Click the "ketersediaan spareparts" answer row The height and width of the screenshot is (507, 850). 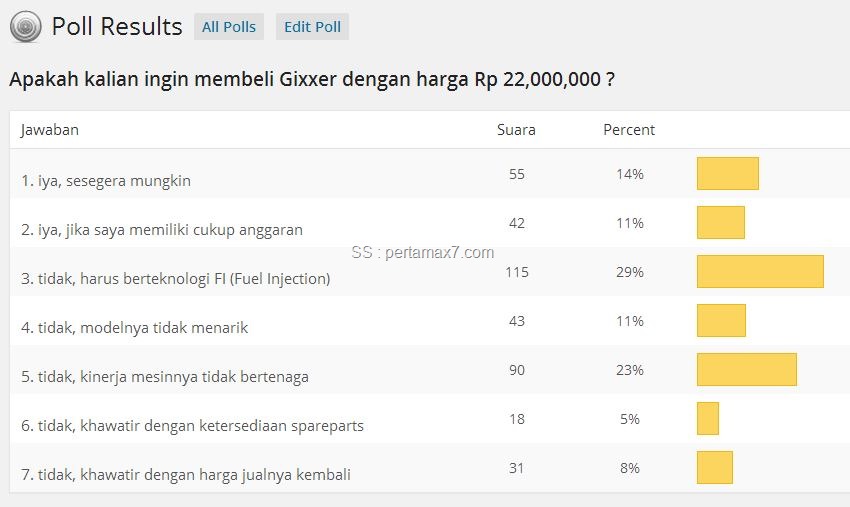coord(192,426)
